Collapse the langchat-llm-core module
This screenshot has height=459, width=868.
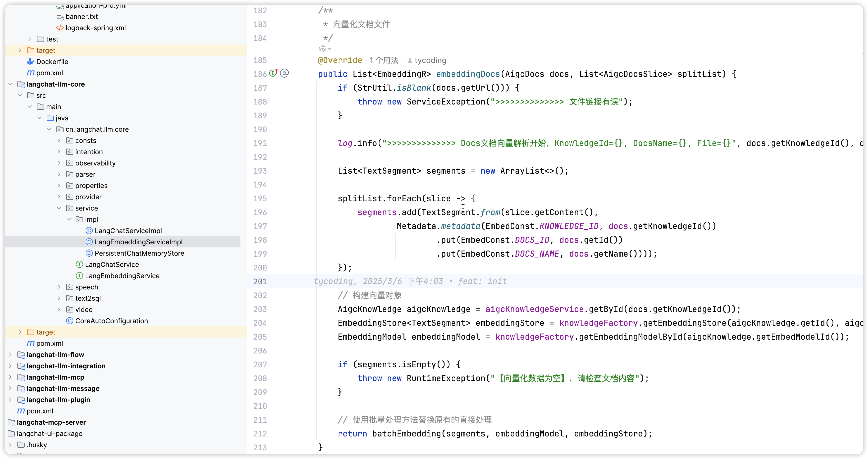(10, 84)
